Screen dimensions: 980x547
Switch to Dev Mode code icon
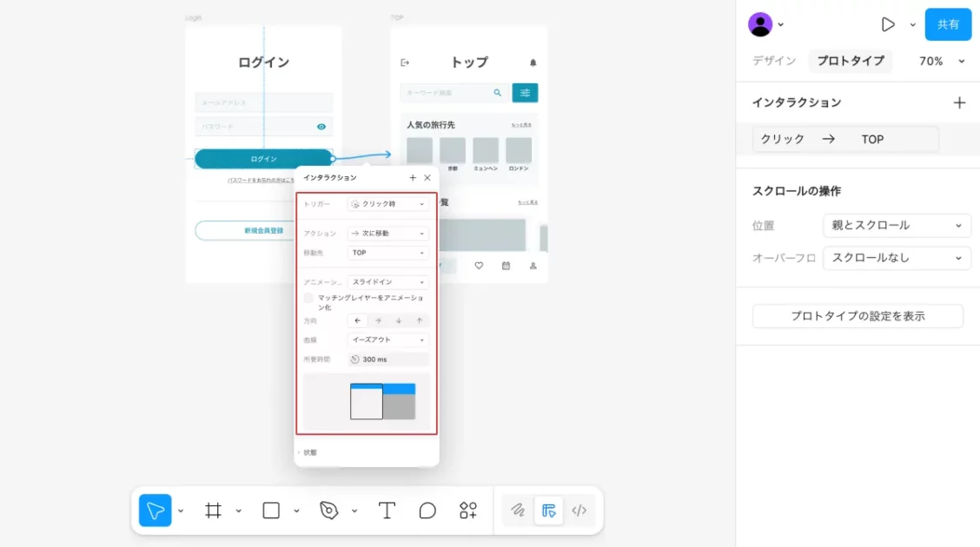tap(579, 511)
